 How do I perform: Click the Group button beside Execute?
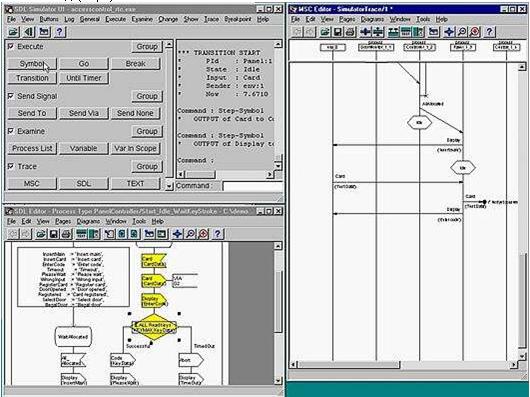coord(147,47)
